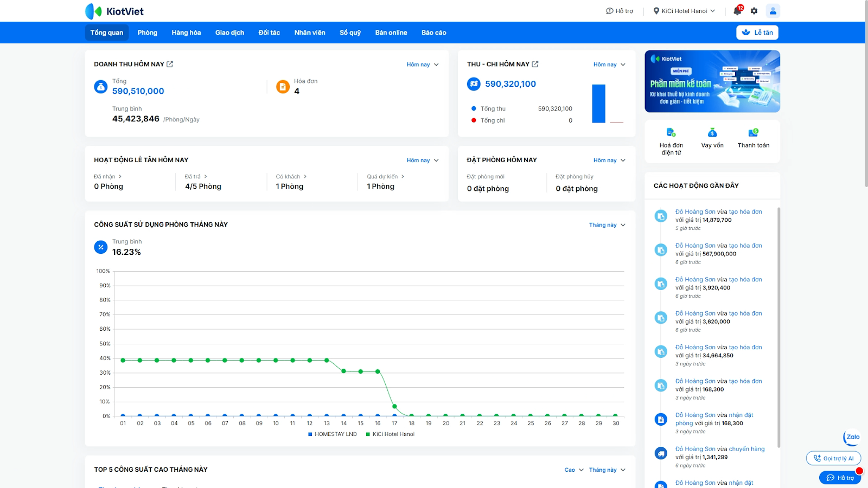Toggle HOMESTAY LND series in chart legend
Viewport: 868px width, 488px height.
333,434
